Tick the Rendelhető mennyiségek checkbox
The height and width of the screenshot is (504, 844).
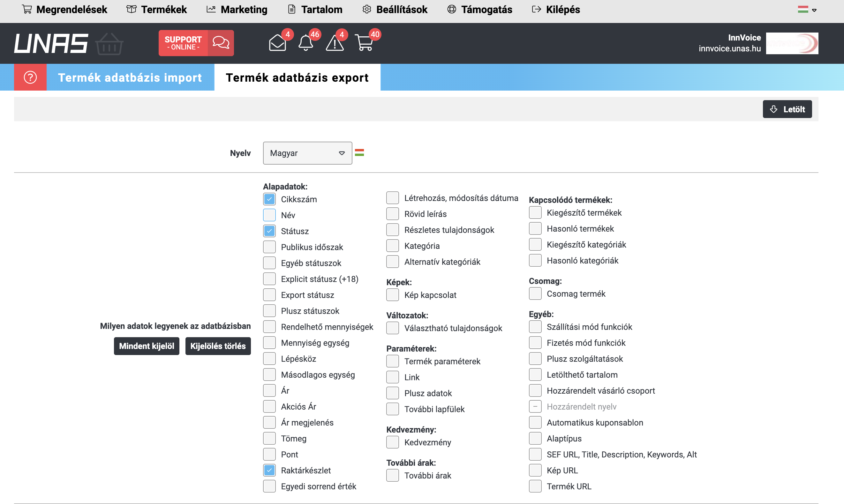pyautogui.click(x=269, y=327)
